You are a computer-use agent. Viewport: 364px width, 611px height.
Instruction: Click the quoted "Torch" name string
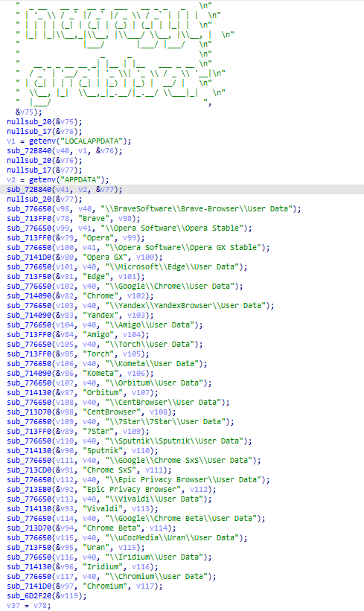(x=98, y=354)
